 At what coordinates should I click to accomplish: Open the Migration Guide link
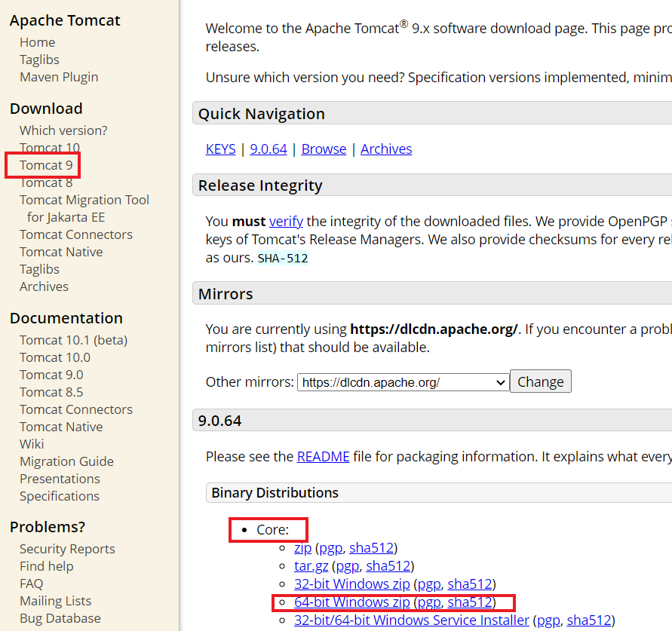pyautogui.click(x=66, y=461)
